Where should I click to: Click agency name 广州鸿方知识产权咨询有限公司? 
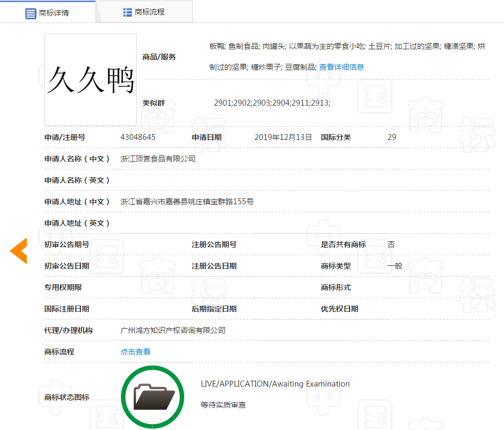(172, 330)
